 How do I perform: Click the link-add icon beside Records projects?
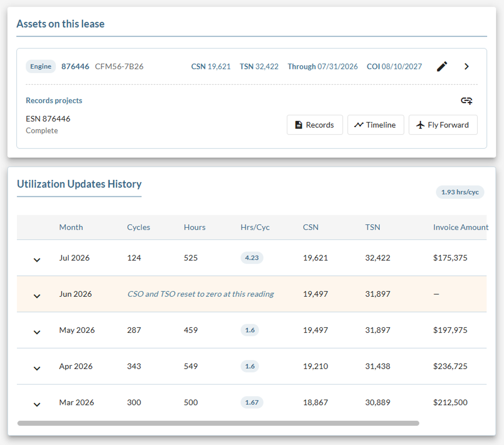pyautogui.click(x=467, y=101)
